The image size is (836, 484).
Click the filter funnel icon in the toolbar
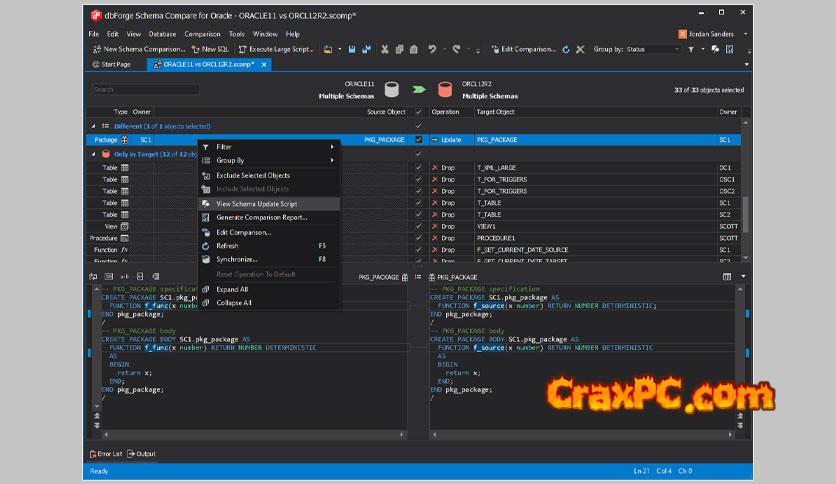click(691, 49)
